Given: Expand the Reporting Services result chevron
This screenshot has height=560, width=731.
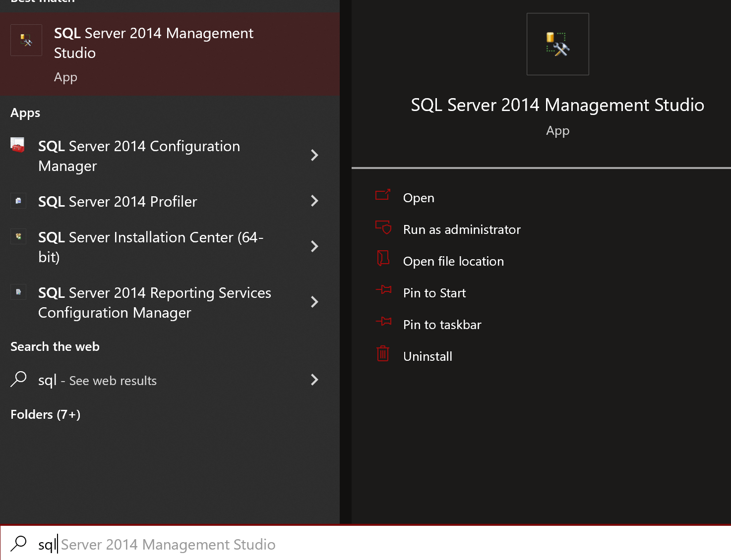Looking at the screenshot, I should pos(314,302).
